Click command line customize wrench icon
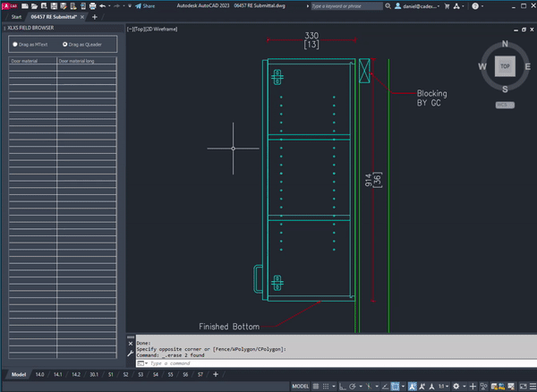The width and height of the screenshot is (537, 392). 132,354
